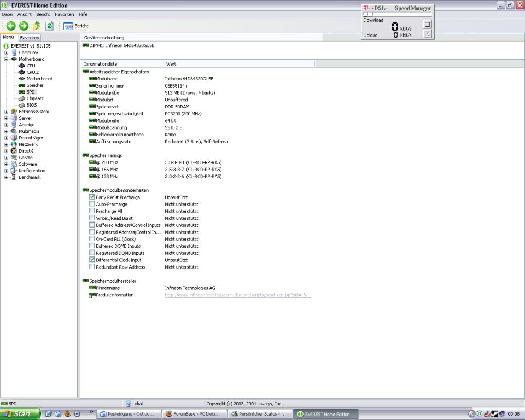
Task: Select the Chipsatz tree item
Action: (x=35, y=98)
